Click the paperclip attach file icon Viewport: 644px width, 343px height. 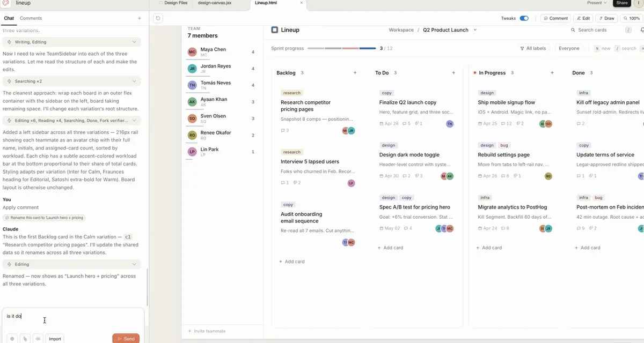pyautogui.click(x=25, y=339)
